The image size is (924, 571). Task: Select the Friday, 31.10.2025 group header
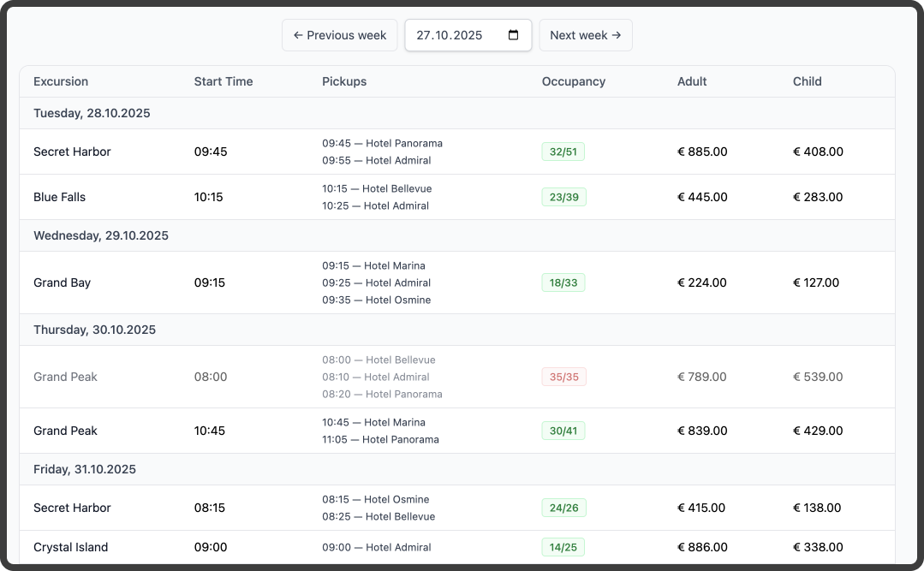pos(456,469)
